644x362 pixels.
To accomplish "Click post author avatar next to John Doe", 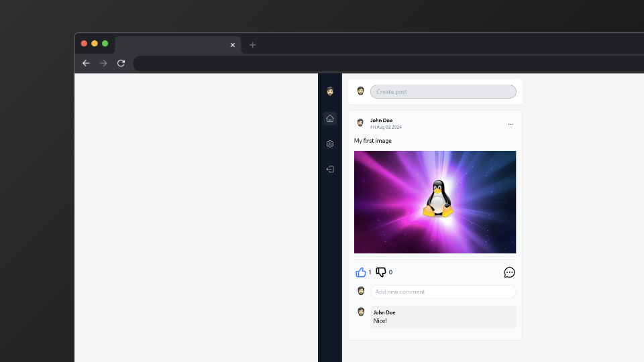I will pos(360,123).
